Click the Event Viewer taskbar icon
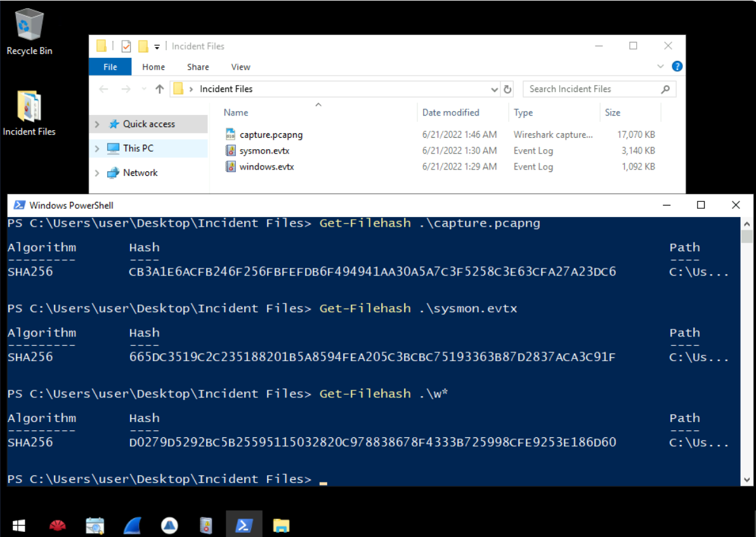 point(205,525)
